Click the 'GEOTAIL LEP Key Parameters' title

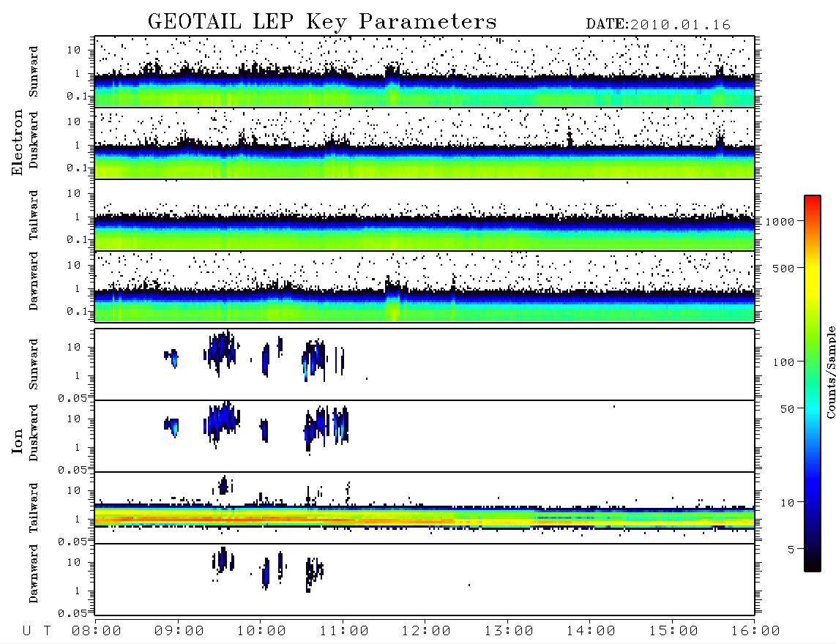pos(322,22)
